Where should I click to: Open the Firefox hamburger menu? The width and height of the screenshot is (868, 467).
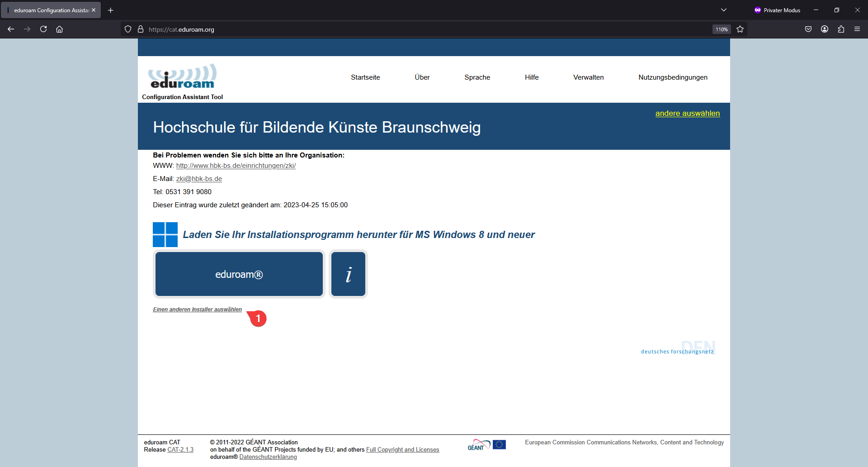pyautogui.click(x=857, y=29)
